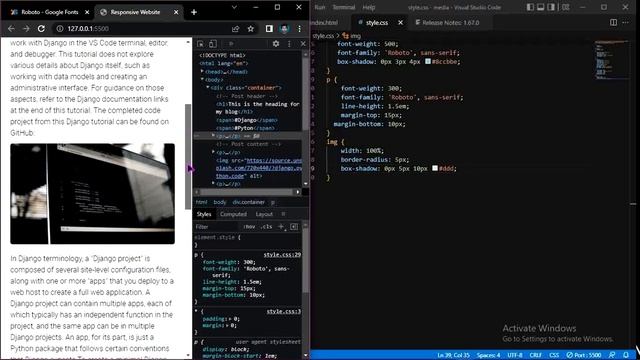Screen dimensions: 640x360
Task: Select the #Django span element
Action: pos(247,120)
